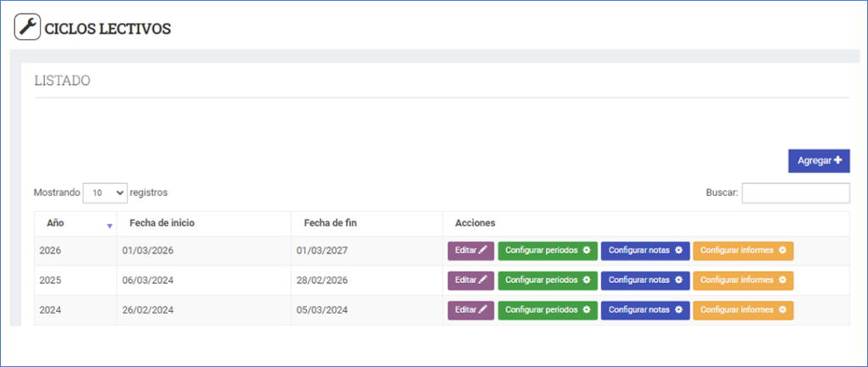Viewport: 868px width, 367px height.
Task: Click gear icon on 2025 Configurar notas
Action: click(678, 280)
